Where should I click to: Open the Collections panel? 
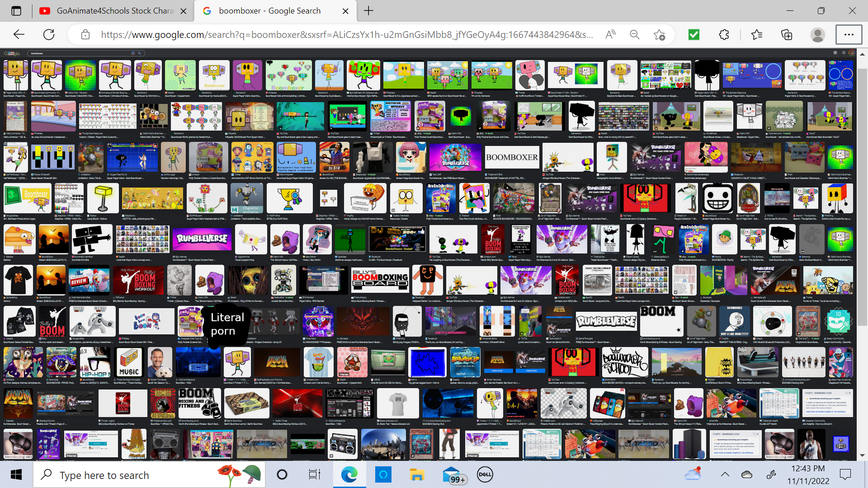coord(787,35)
